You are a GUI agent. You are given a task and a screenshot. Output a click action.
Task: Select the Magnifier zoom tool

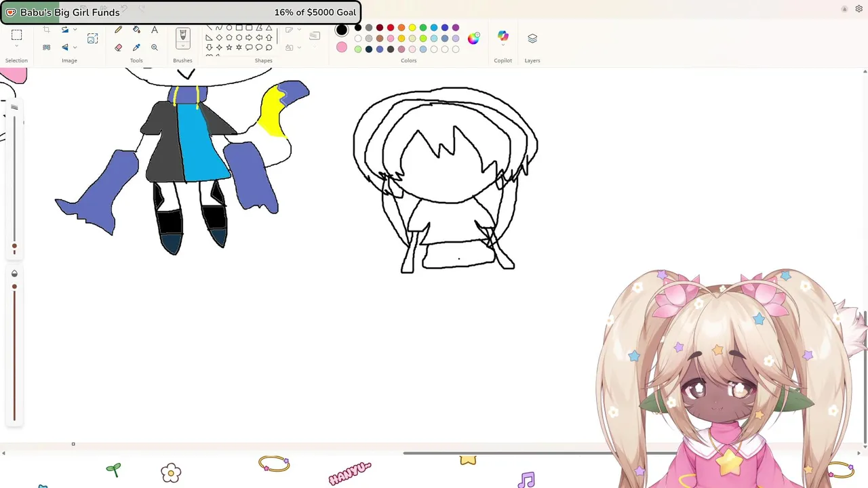click(155, 47)
